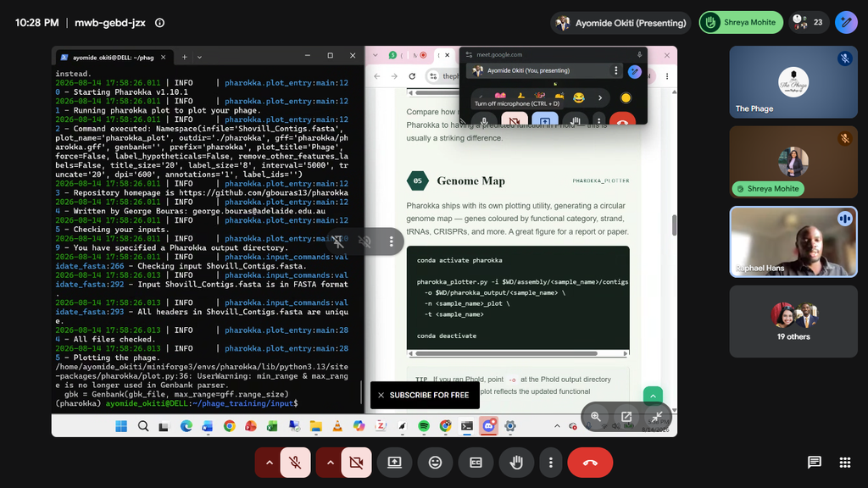Click the present screen button
The image size is (868, 488).
394,463
